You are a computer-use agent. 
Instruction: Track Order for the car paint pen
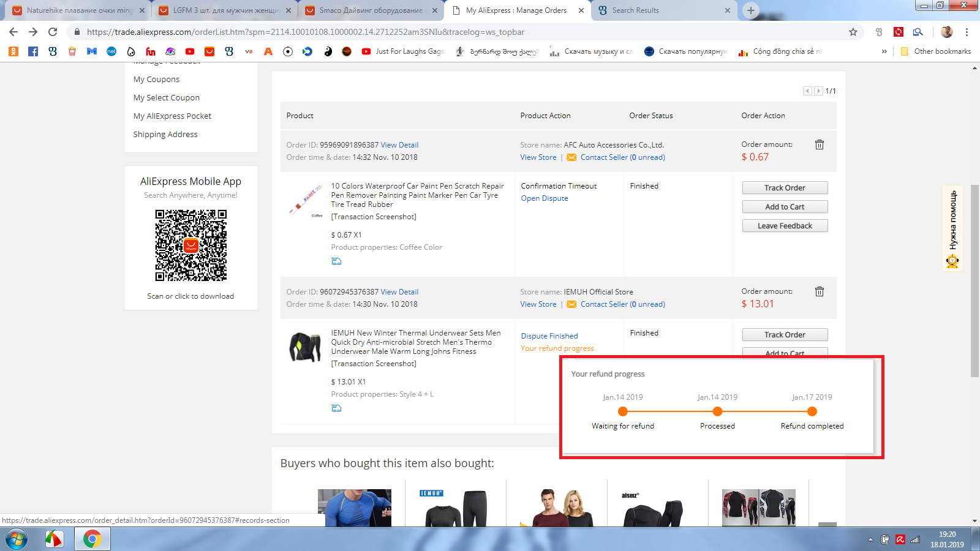coord(785,188)
